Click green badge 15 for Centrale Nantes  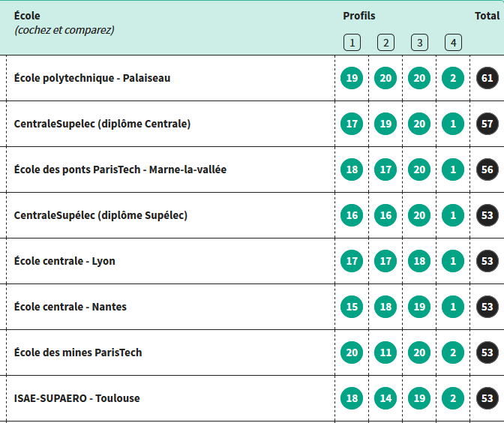[x=352, y=307]
